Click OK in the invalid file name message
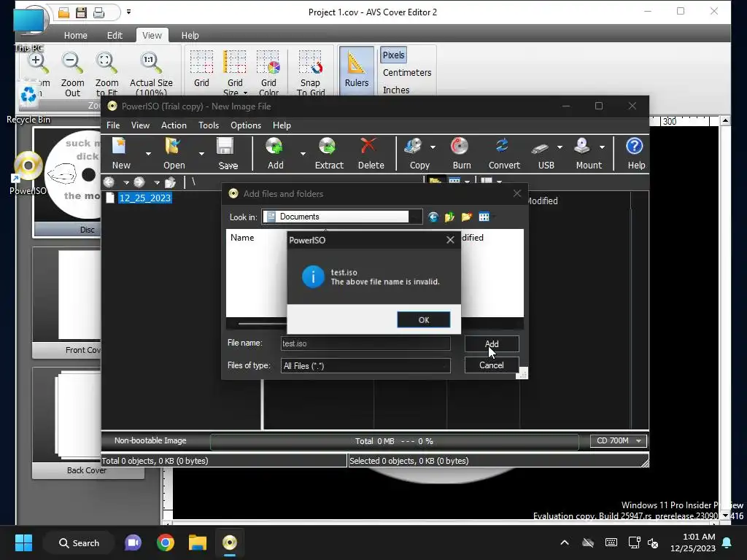 [x=424, y=320]
